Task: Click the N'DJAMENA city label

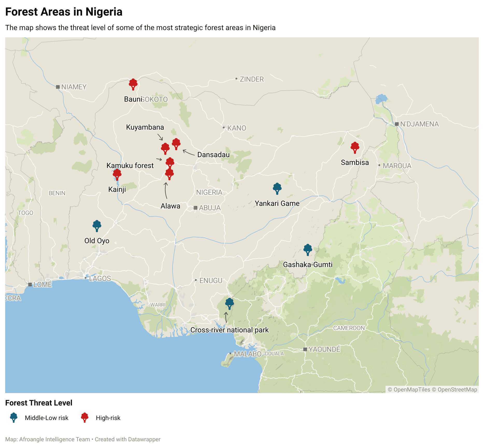Action: (x=419, y=124)
